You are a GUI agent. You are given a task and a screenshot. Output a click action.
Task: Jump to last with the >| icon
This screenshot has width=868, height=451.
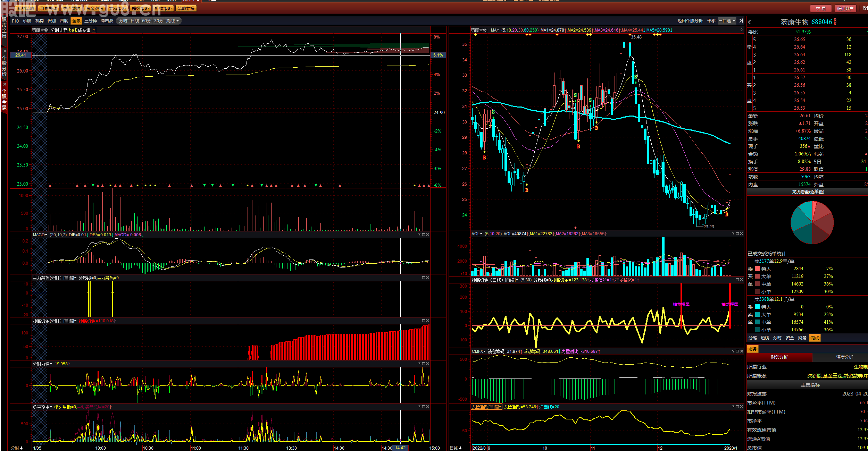click(741, 21)
